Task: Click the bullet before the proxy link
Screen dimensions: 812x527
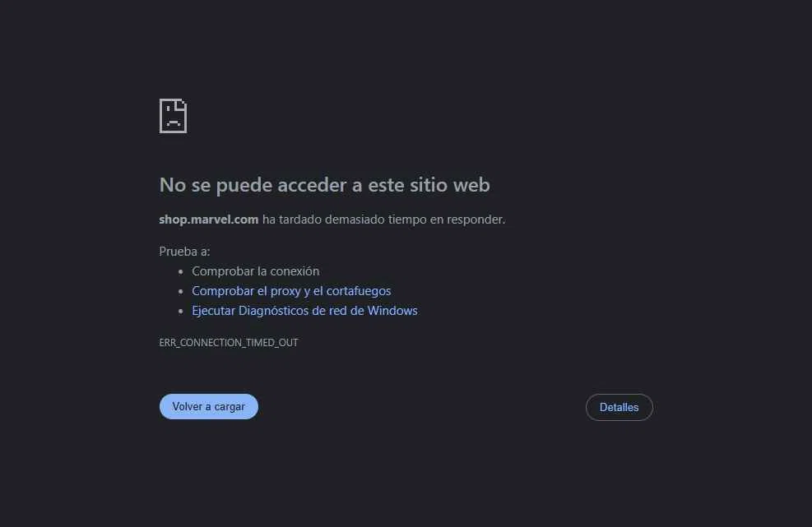Action: tap(181, 292)
